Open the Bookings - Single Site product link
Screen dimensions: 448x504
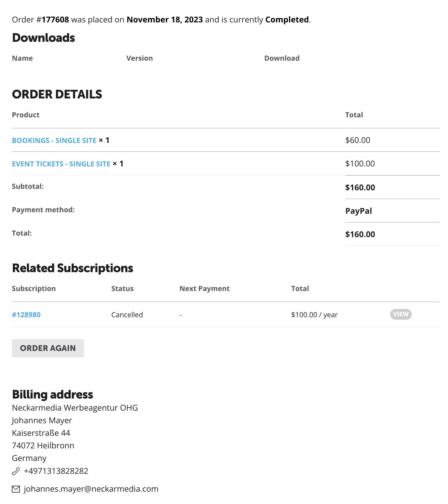[x=54, y=140]
